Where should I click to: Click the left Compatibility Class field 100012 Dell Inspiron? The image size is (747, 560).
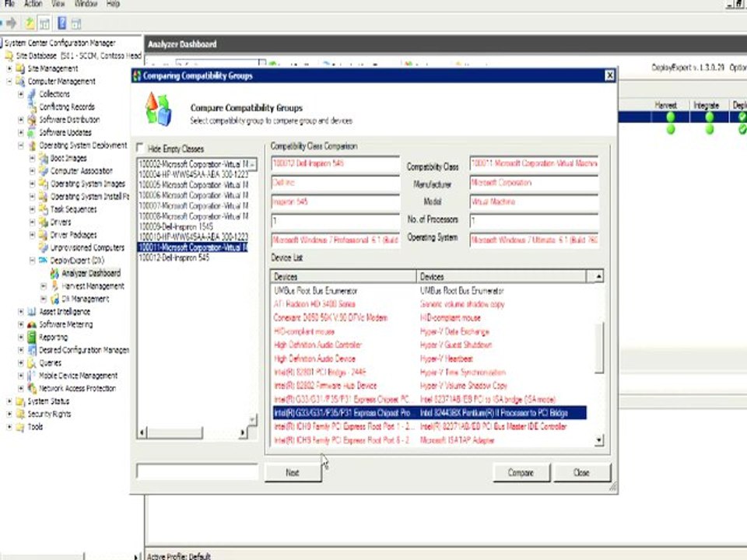(335, 163)
